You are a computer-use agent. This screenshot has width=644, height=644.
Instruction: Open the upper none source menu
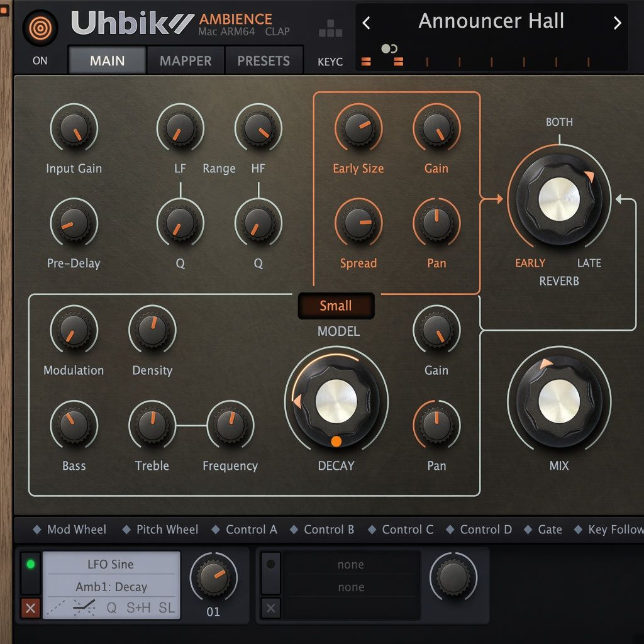(351, 564)
